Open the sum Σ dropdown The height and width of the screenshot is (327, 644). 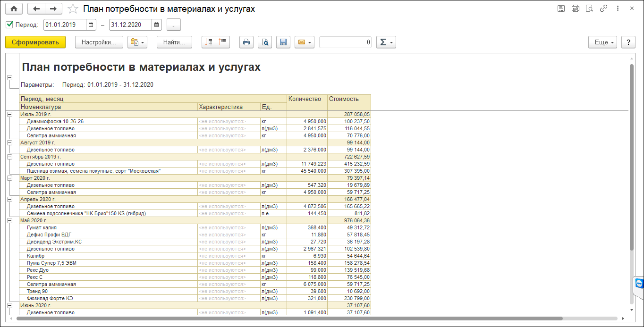[x=386, y=42]
